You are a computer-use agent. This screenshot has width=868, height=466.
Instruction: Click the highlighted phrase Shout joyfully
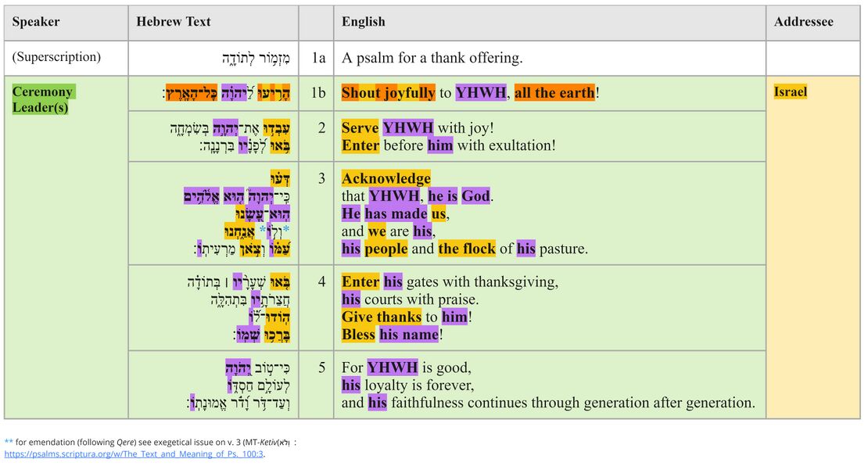click(388, 93)
